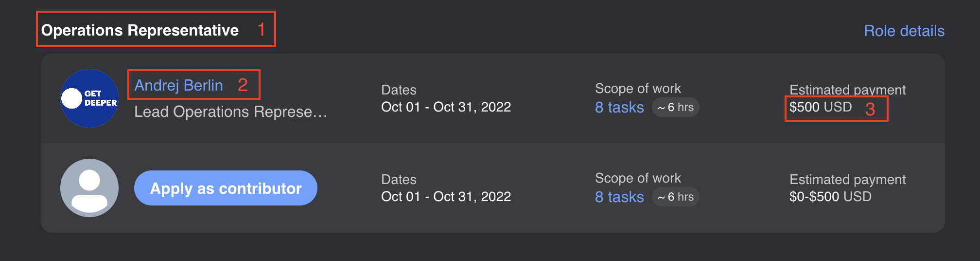Open 8 tasks link in the open contributor row

(619, 197)
